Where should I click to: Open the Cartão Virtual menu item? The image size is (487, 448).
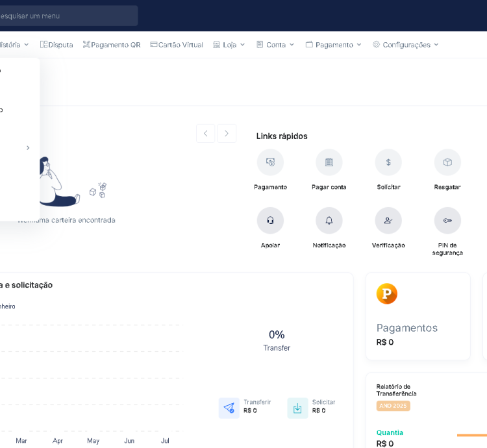pyautogui.click(x=177, y=45)
